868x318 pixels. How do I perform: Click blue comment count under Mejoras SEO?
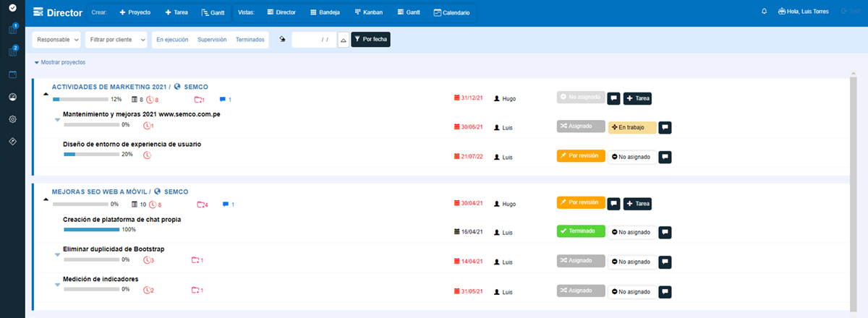tap(228, 205)
